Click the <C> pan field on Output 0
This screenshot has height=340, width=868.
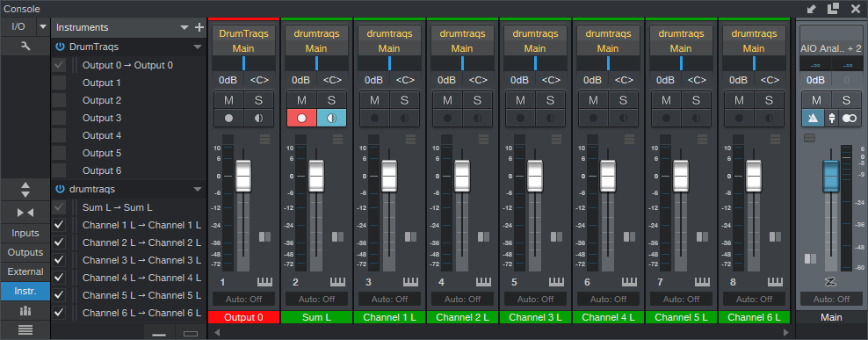tap(259, 80)
